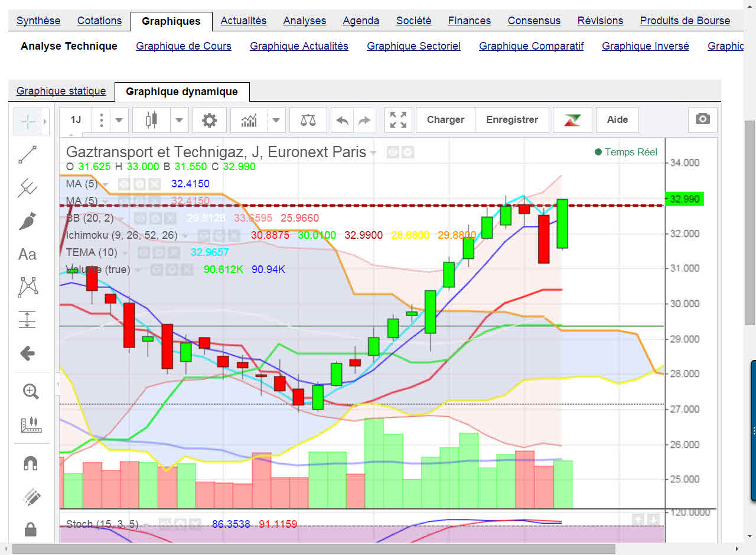756x555 pixels.
Task: Open the Agenda tab
Action: tap(361, 21)
